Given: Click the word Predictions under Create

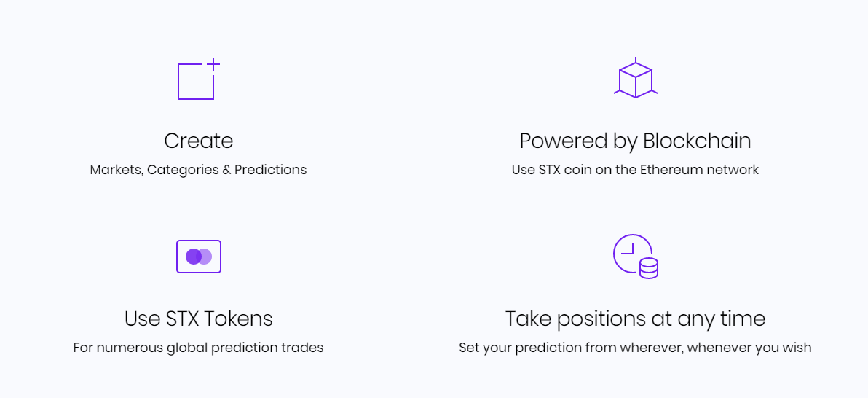Looking at the screenshot, I should click(x=270, y=170).
